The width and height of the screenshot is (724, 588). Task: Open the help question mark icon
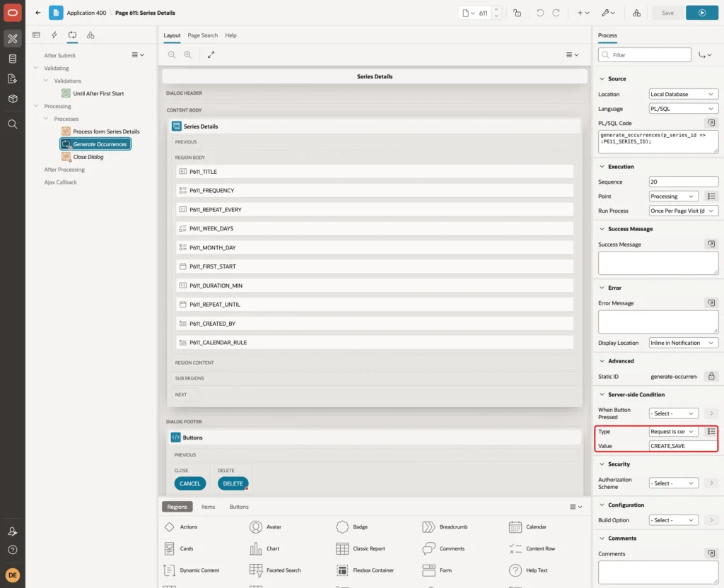point(13,550)
